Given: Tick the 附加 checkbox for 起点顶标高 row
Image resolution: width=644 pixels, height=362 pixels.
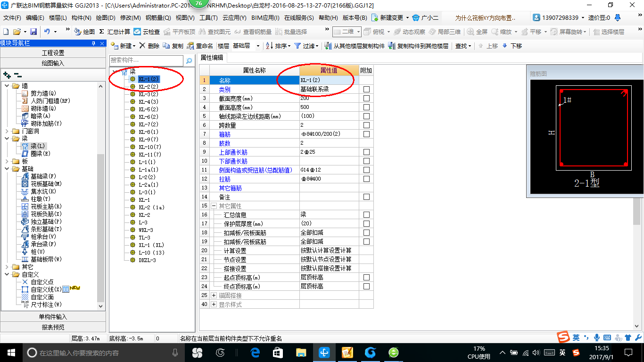Looking at the screenshot, I should [366, 277].
